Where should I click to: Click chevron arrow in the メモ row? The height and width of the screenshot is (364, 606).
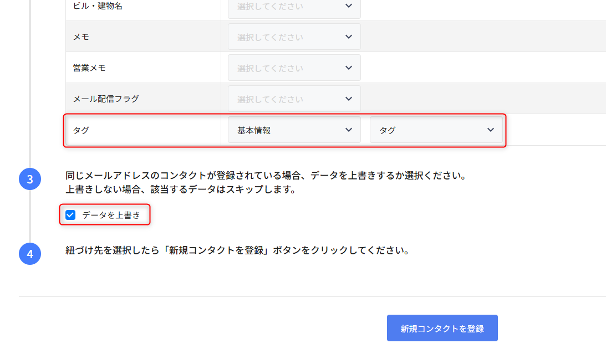click(x=348, y=37)
